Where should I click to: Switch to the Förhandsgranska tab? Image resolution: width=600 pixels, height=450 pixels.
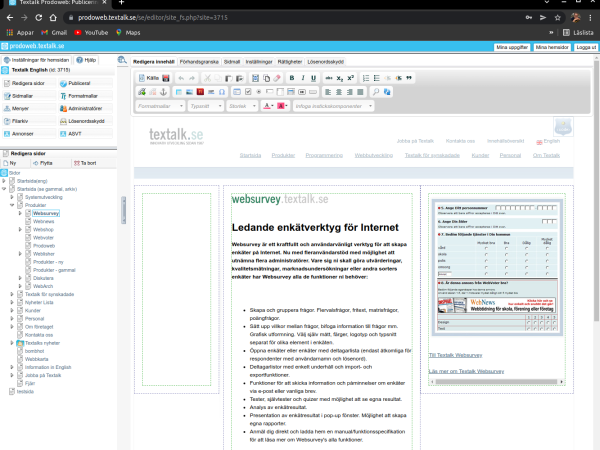click(199, 62)
